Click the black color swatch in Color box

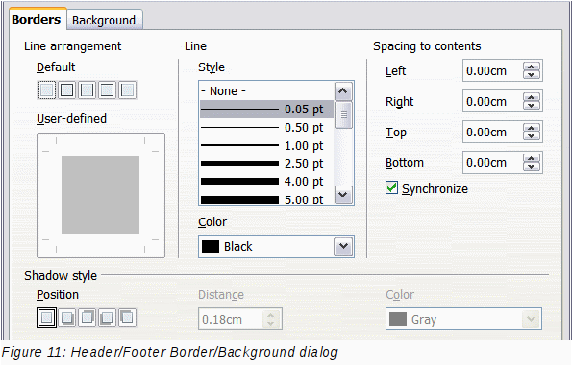210,246
